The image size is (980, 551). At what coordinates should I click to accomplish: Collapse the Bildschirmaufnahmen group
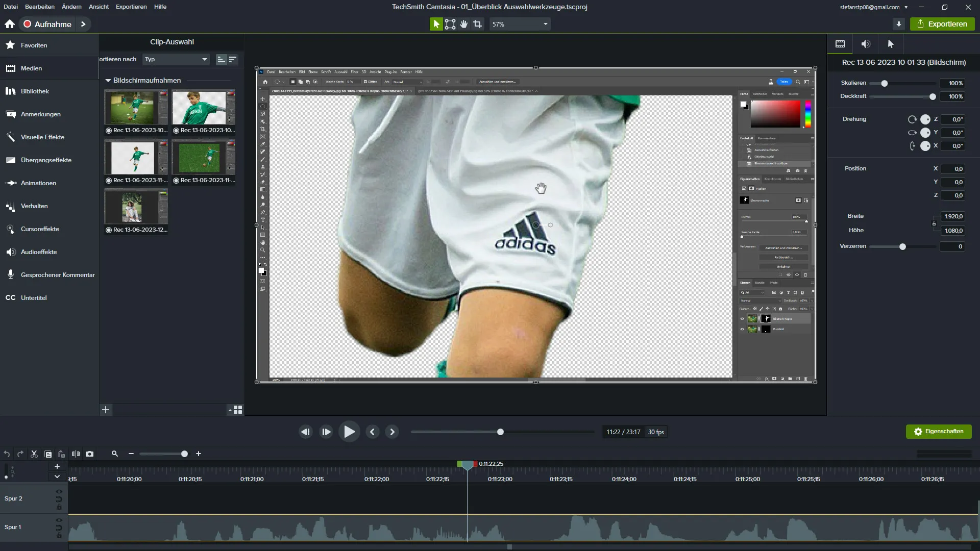tap(108, 80)
